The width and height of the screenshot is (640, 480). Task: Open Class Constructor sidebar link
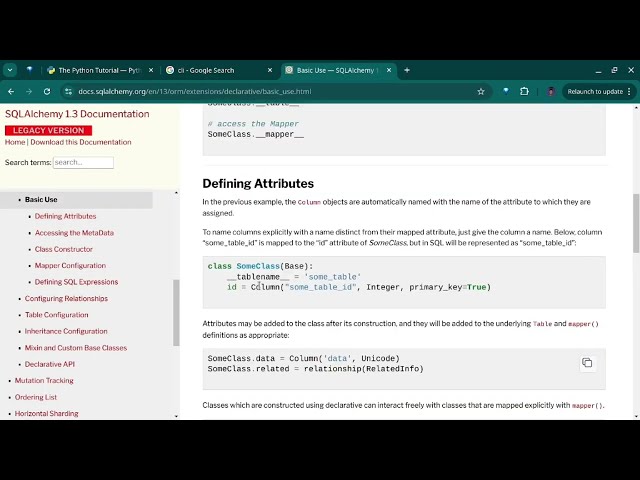point(64,249)
